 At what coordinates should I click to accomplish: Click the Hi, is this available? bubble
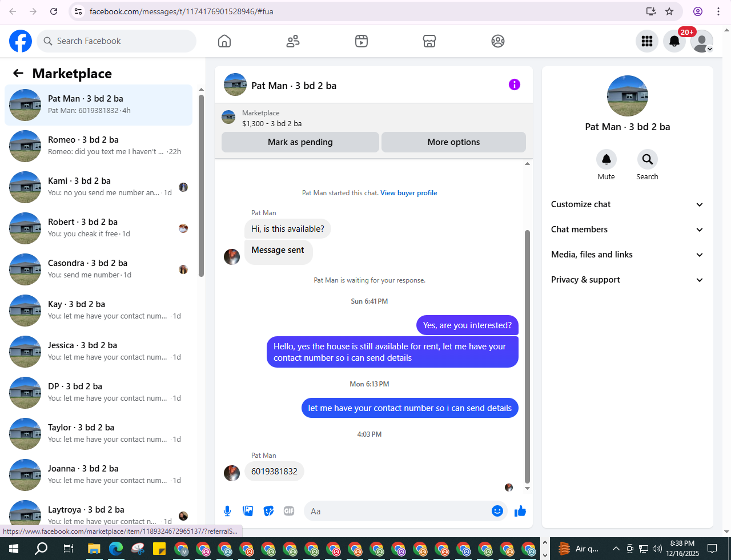point(288,229)
